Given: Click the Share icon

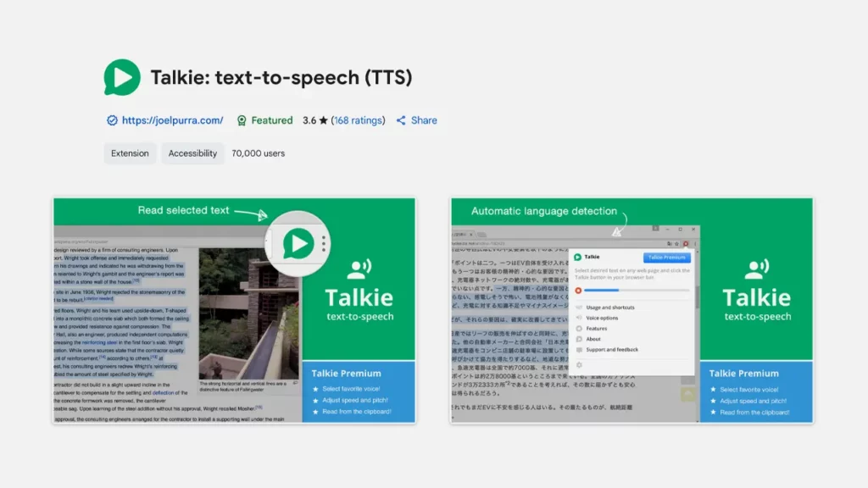Looking at the screenshot, I should pyautogui.click(x=401, y=120).
